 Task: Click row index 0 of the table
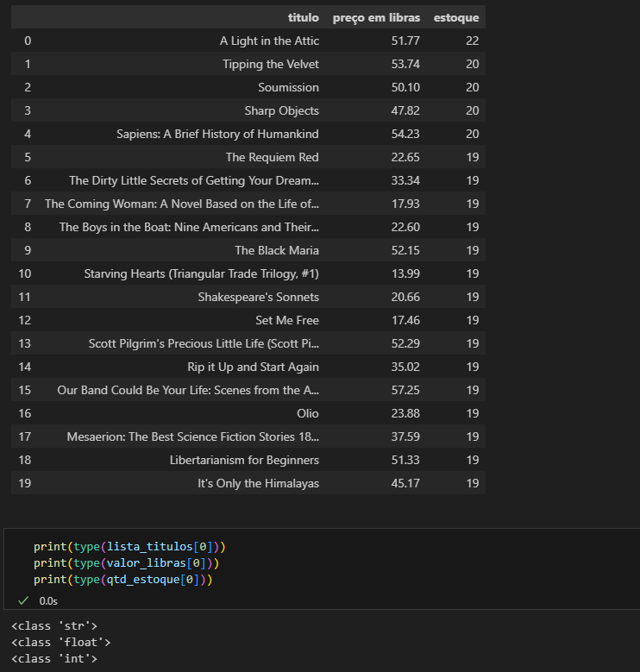pos(28,41)
